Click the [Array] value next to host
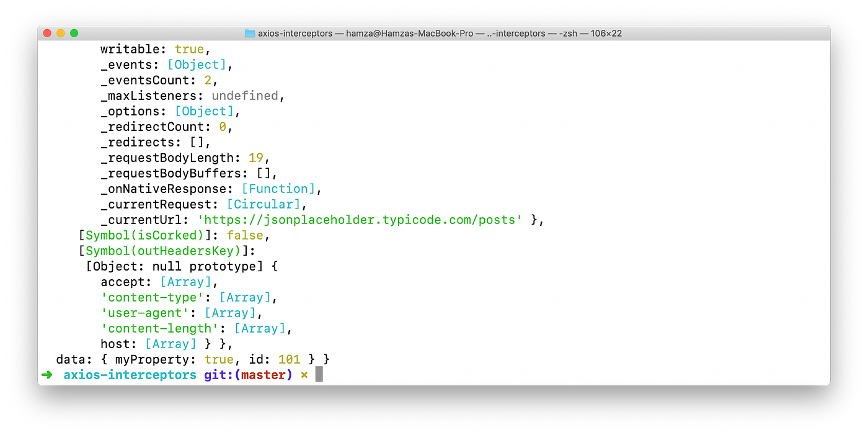The image size is (868, 435). [170, 344]
